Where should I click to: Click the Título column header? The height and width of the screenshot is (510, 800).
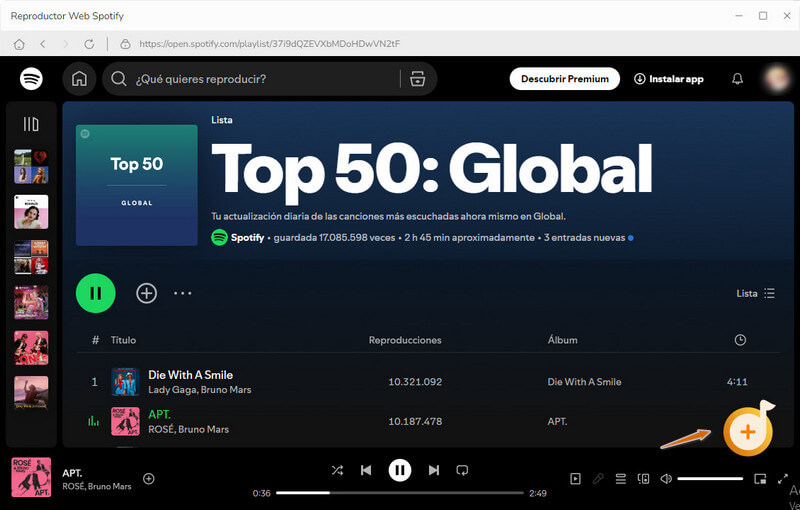pos(123,340)
